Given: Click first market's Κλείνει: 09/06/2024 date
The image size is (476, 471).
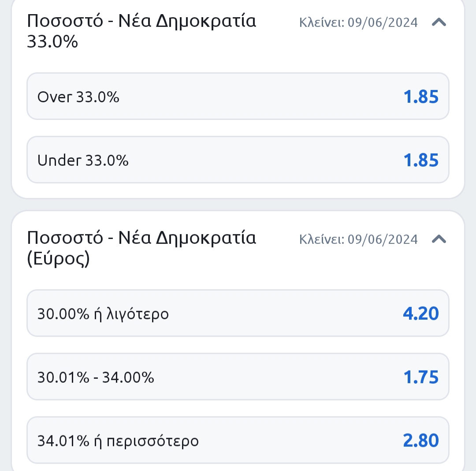Looking at the screenshot, I should [358, 22].
